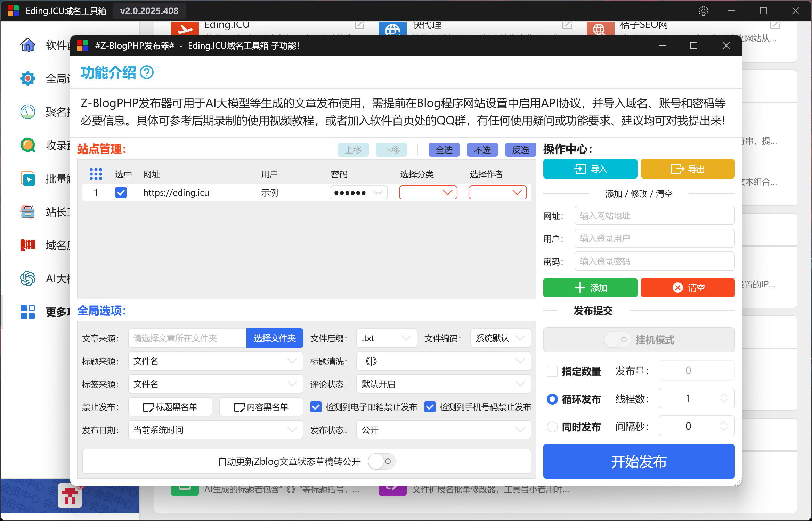Focus the 用户 login input field
The image size is (812, 521).
(655, 239)
